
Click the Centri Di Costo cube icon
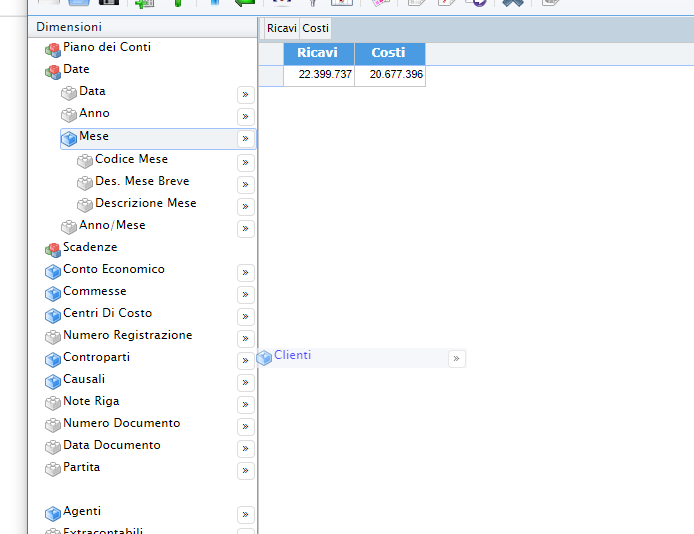click(x=52, y=315)
